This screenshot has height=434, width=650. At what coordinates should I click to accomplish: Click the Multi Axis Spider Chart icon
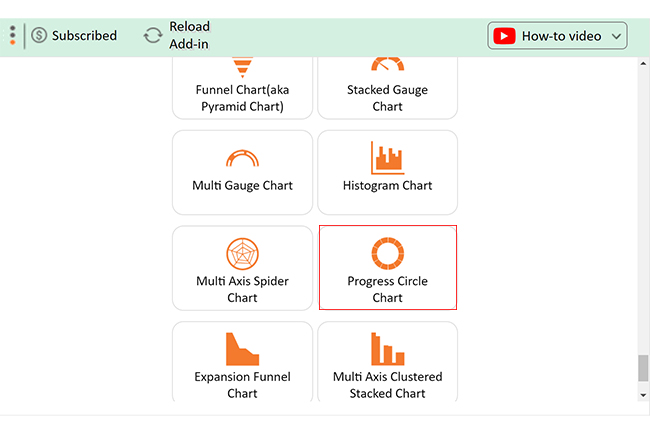click(243, 254)
